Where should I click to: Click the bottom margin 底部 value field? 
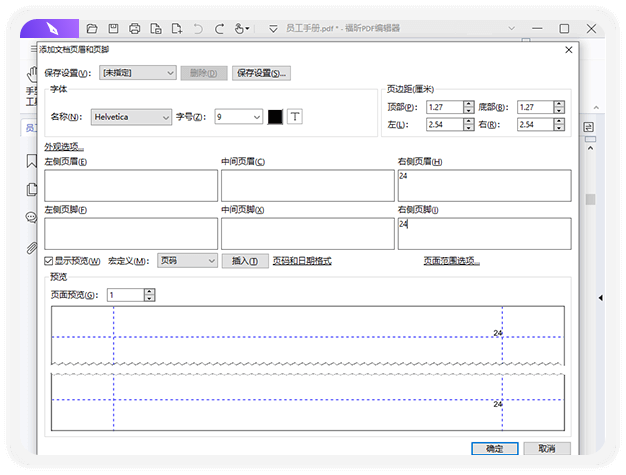(x=535, y=107)
